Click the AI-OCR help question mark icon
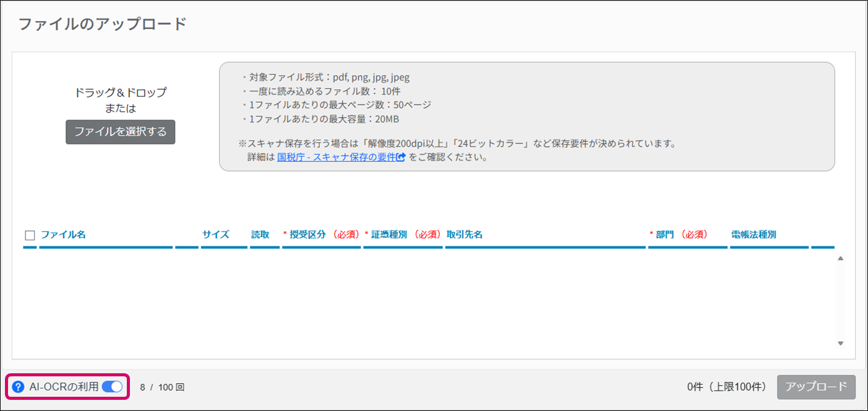 pos(19,387)
